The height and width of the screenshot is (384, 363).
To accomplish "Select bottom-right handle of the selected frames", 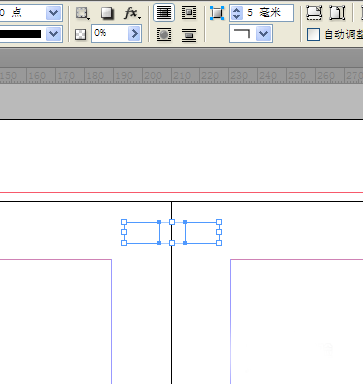I will click(219, 243).
